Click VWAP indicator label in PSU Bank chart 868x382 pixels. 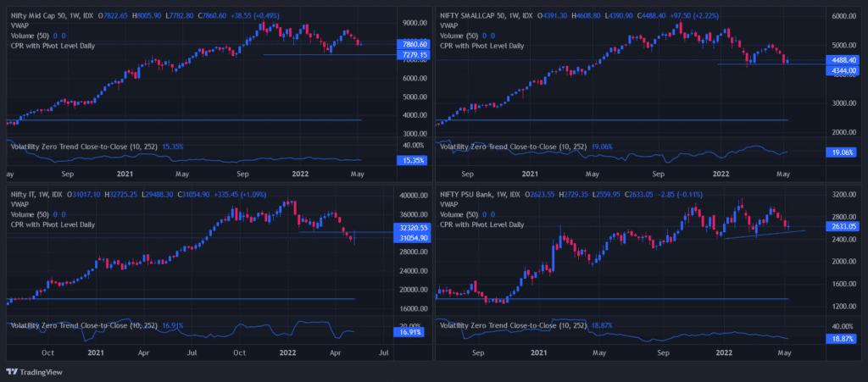(x=449, y=204)
